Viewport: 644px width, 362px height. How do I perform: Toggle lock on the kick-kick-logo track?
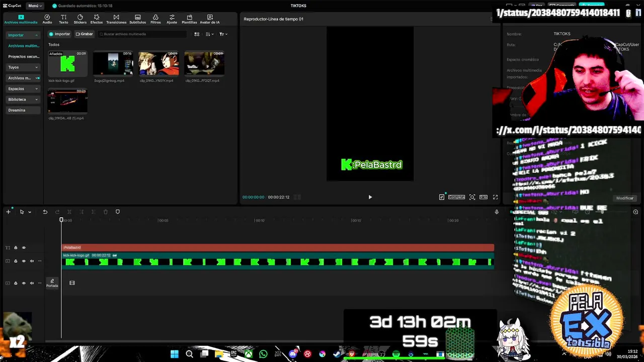pyautogui.click(x=16, y=261)
